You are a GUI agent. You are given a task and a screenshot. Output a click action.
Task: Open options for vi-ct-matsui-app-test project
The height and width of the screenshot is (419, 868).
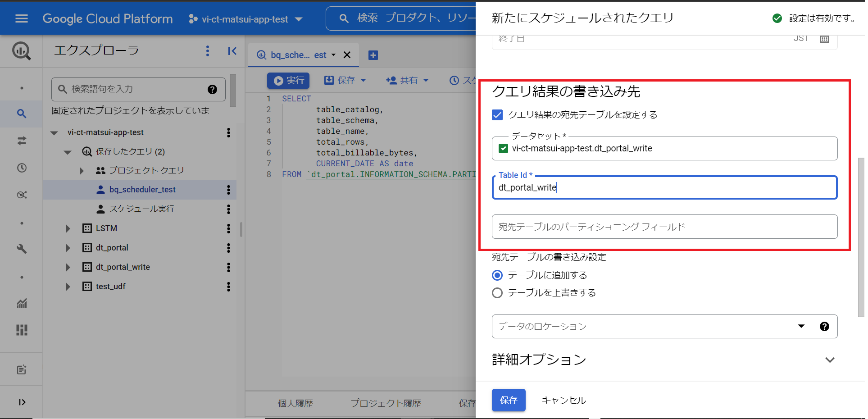(x=228, y=132)
